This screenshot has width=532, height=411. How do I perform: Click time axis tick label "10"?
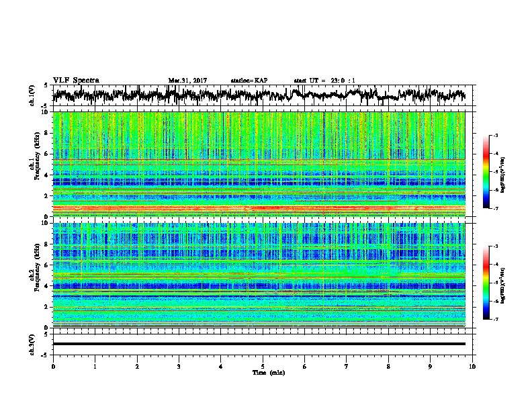pos(472,367)
